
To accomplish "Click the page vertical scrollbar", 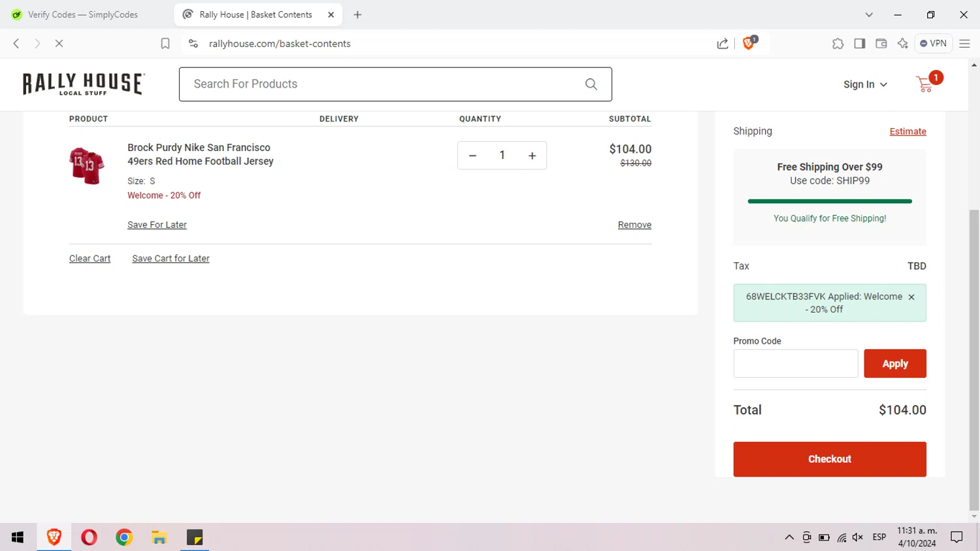I will click(x=974, y=359).
